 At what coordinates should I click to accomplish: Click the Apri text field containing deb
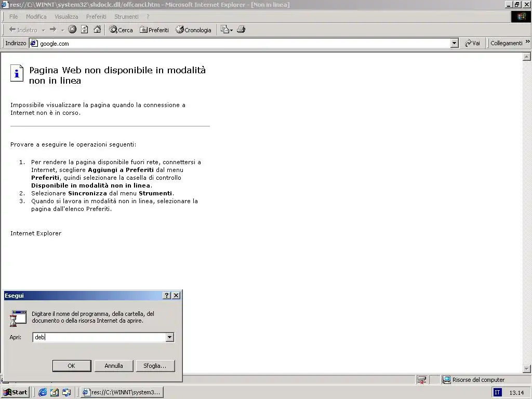point(99,337)
